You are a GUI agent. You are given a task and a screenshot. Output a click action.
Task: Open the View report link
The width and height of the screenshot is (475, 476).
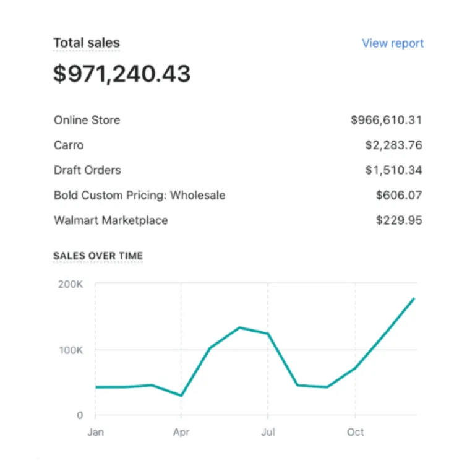(x=393, y=43)
